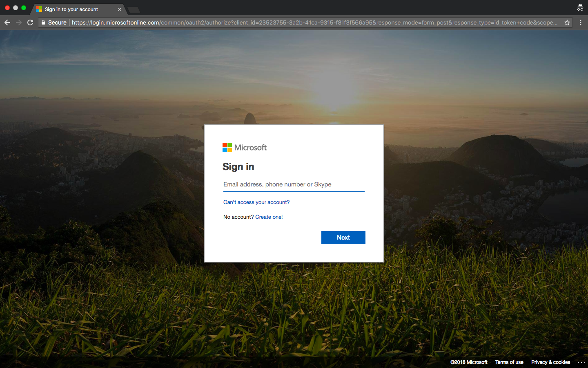Open Terms of use link
The height and width of the screenshot is (368, 588).
[509, 362]
